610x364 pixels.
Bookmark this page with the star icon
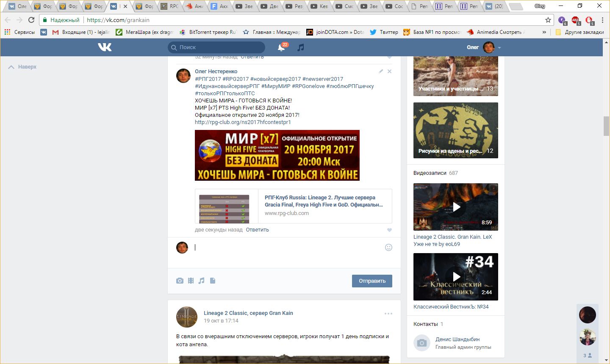(548, 20)
